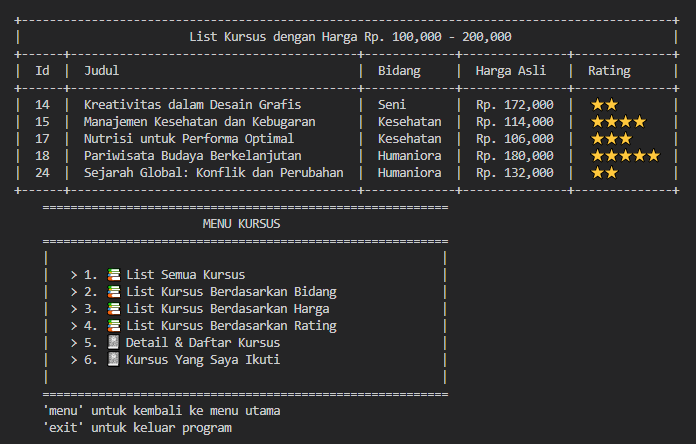This screenshot has height=444, width=696.
Task: Click course title Kreativitas dalam Desain Grafis
Action: 192,105
